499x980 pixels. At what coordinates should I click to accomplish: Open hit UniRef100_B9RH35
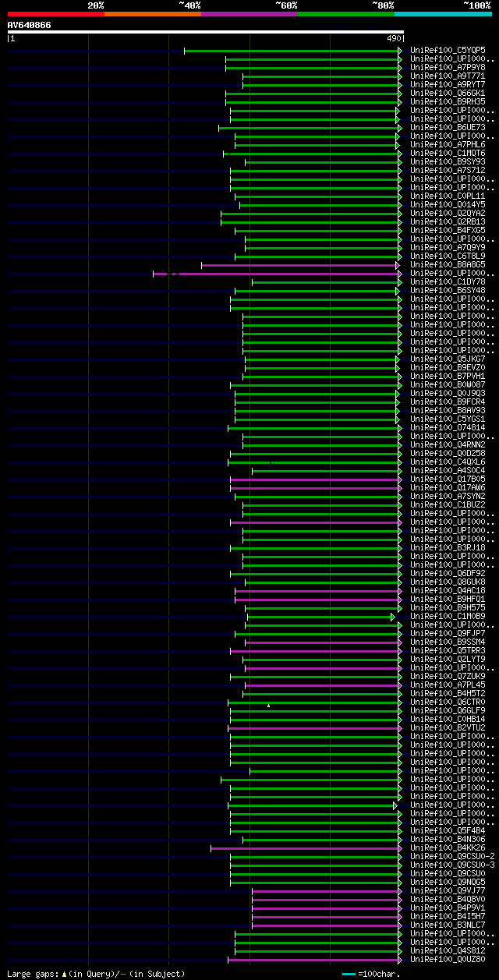448,102
